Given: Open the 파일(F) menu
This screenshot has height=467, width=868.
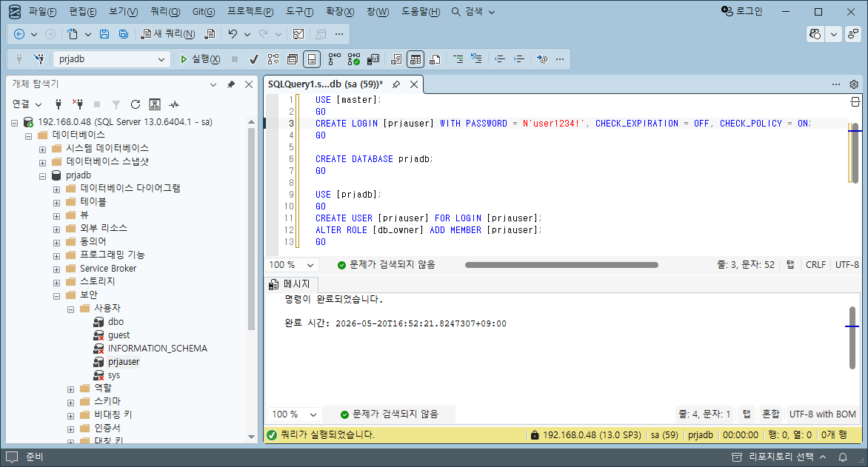Looking at the screenshot, I should [x=43, y=12].
